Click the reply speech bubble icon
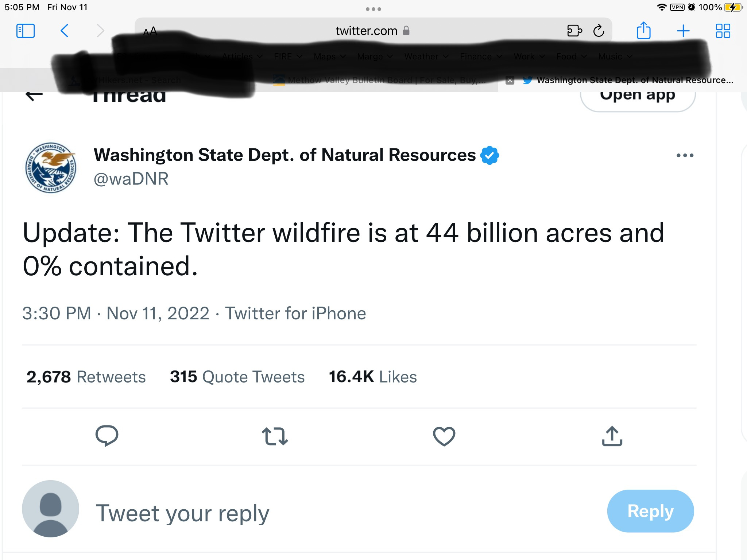Screen dimensions: 747x560 [x=107, y=436]
